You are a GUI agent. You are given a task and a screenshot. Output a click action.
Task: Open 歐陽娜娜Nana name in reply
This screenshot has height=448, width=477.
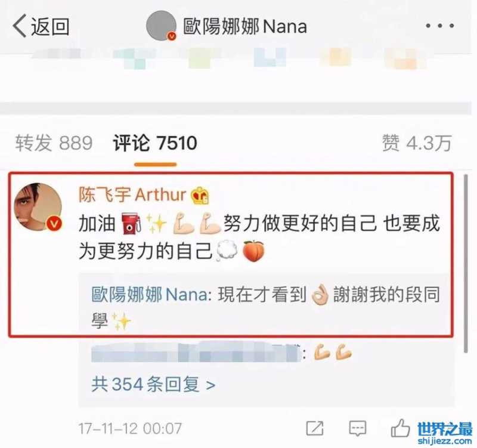pos(149,294)
